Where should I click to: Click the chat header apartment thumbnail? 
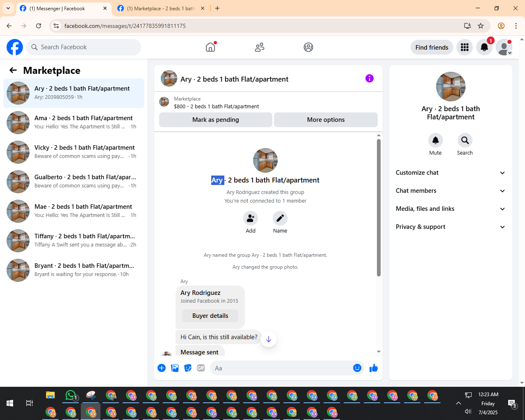pos(169,78)
